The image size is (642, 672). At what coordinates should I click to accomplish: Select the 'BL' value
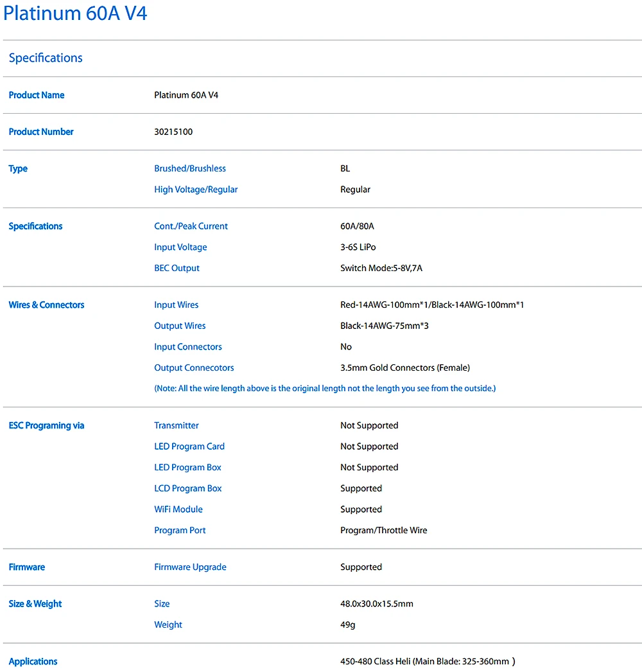[x=345, y=168]
